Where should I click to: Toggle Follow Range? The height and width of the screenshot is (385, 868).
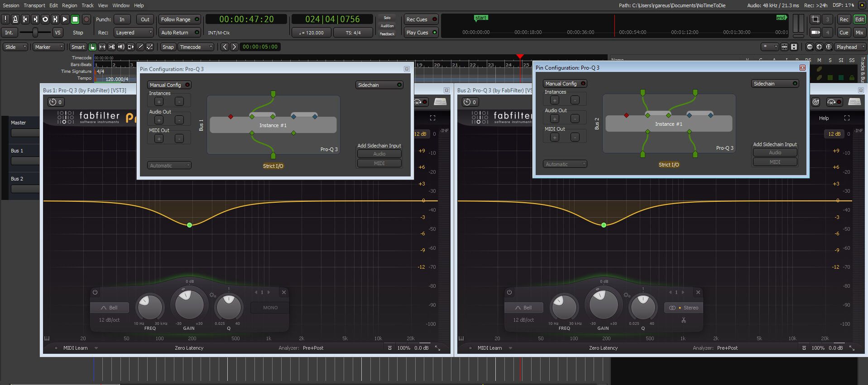pos(179,19)
